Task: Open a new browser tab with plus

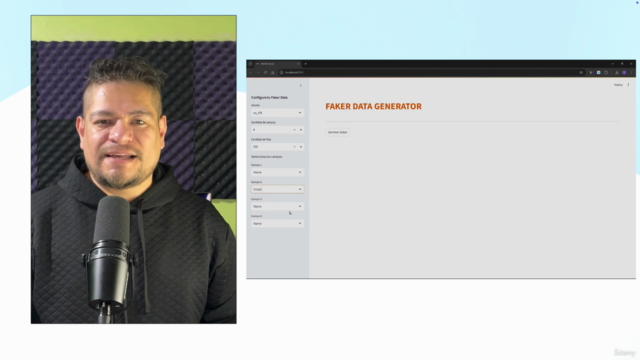Action: coord(305,64)
